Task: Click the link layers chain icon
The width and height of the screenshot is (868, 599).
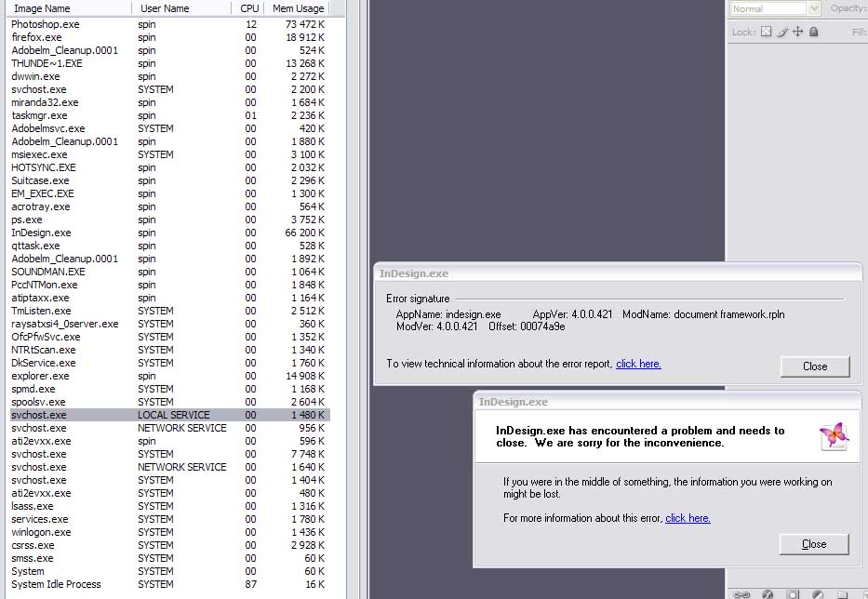Action: (x=741, y=594)
